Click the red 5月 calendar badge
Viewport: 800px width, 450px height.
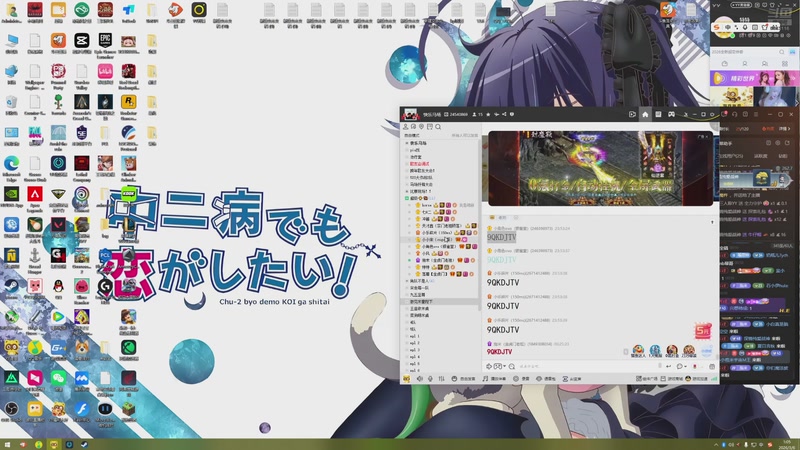coord(703,331)
